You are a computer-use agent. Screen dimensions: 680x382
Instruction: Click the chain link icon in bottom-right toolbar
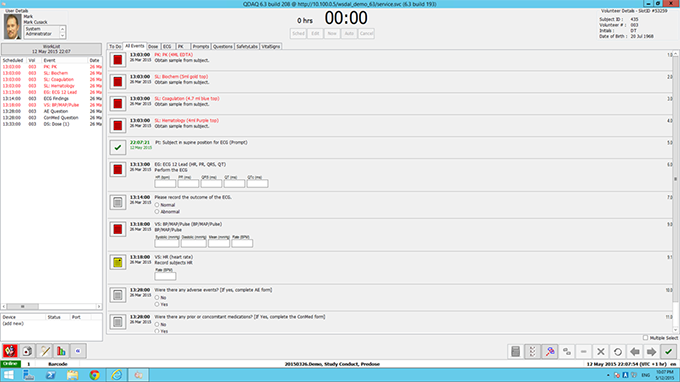pyautogui.click(x=567, y=352)
